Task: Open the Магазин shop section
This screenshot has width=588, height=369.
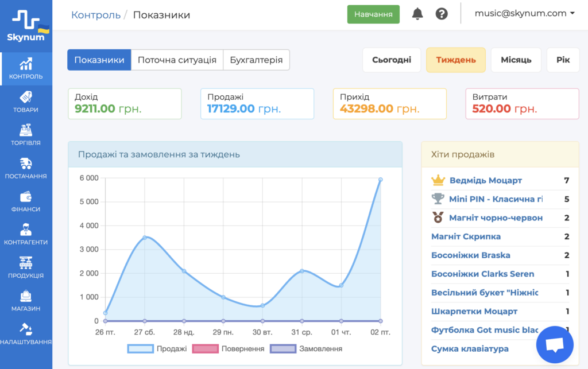Action: pos(26,301)
